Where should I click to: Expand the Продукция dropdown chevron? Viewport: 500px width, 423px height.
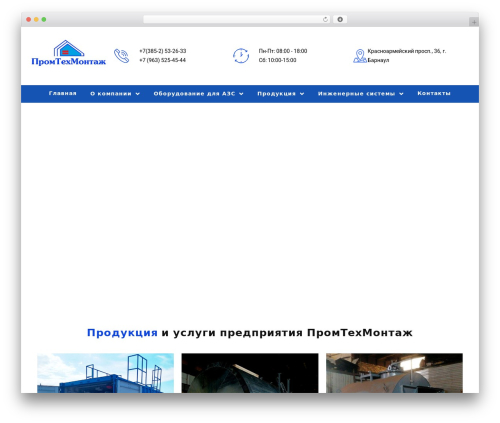[x=302, y=94]
